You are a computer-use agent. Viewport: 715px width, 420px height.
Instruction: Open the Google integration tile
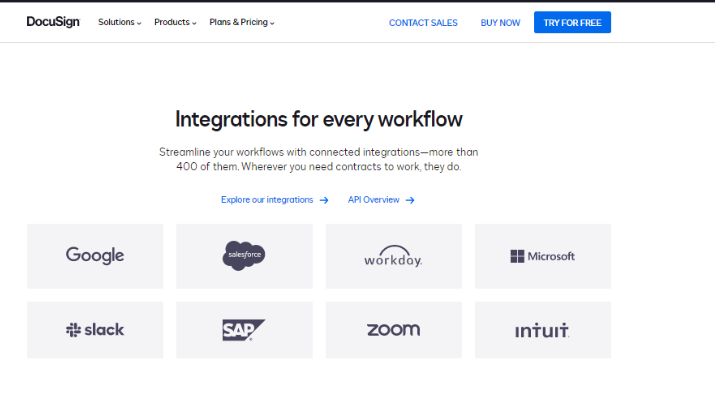click(x=95, y=256)
